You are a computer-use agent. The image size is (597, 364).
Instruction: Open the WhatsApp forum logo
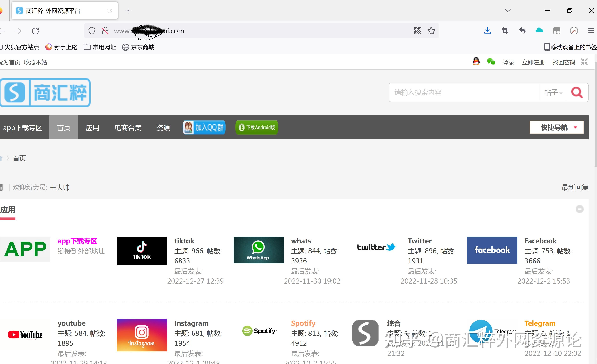click(x=258, y=250)
